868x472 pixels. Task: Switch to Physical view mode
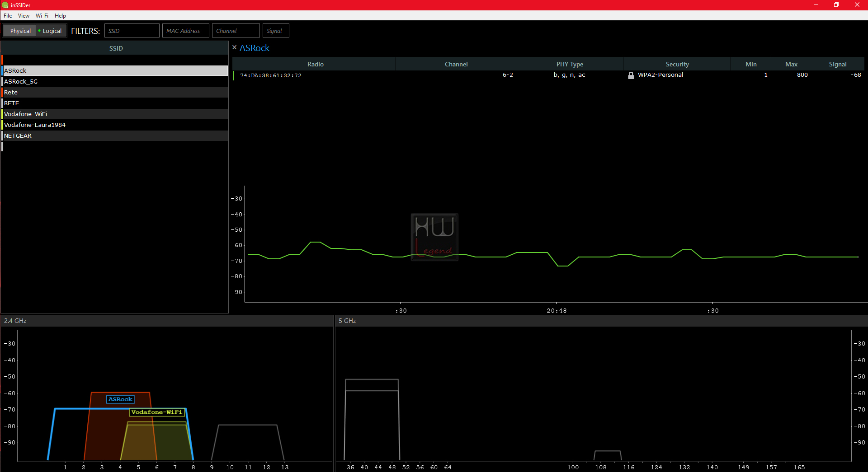point(20,31)
